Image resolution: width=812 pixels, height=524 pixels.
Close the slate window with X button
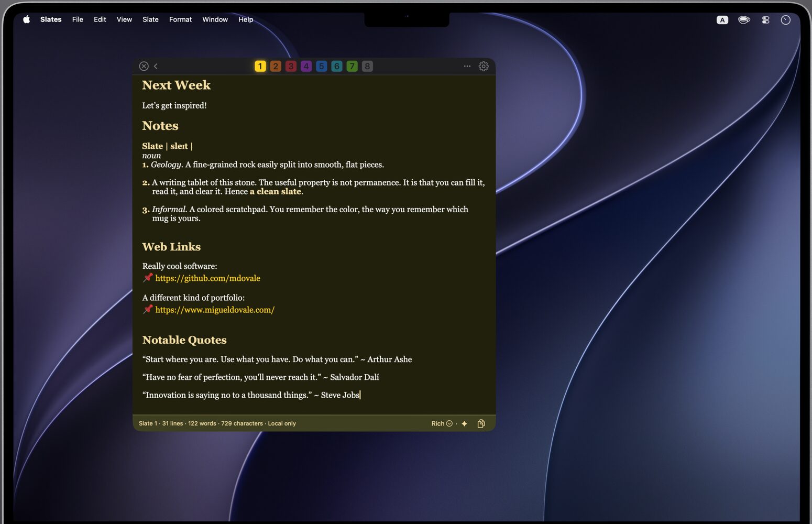coord(144,66)
